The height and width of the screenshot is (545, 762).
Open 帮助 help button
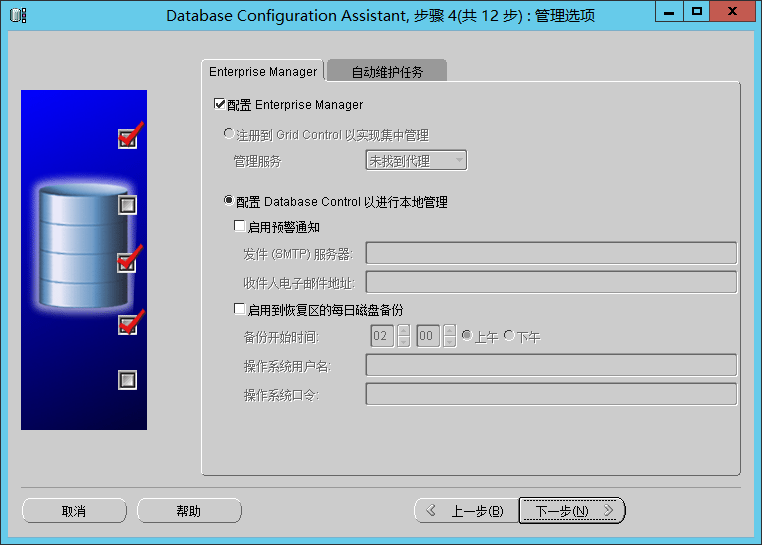(x=189, y=510)
